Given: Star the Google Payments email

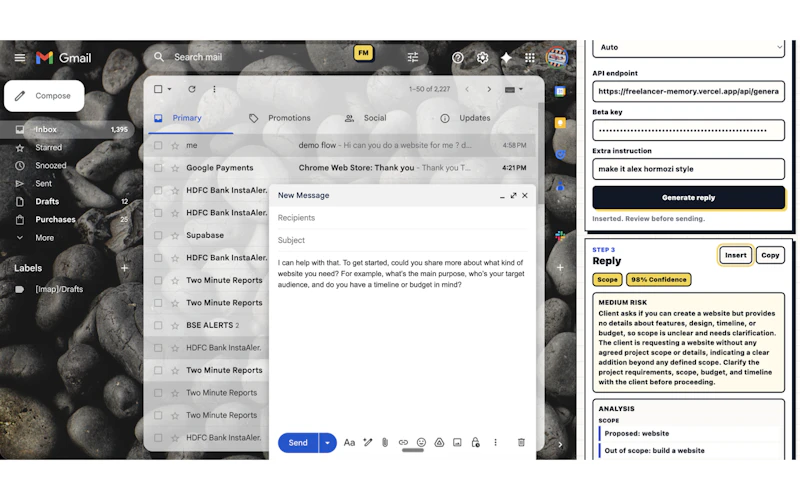Looking at the screenshot, I should pos(175,168).
